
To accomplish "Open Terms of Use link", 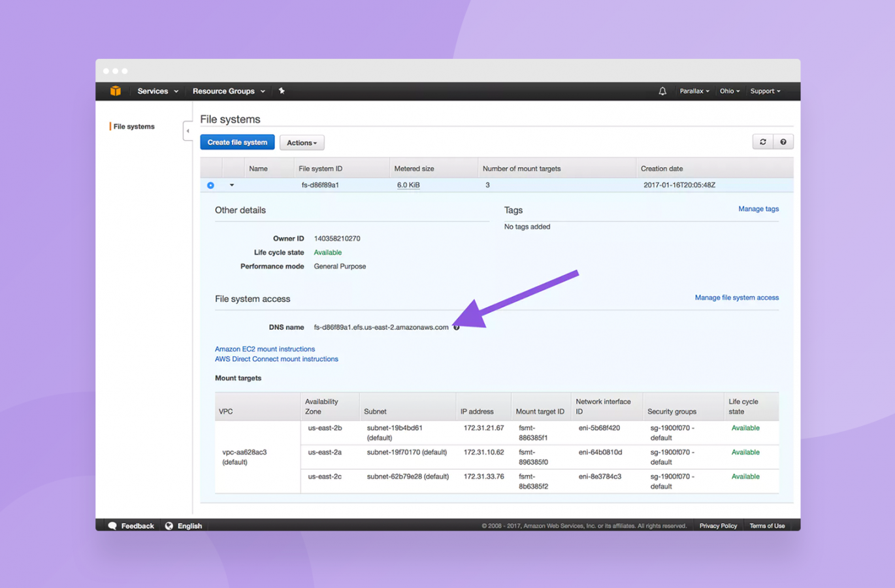I will tap(767, 526).
